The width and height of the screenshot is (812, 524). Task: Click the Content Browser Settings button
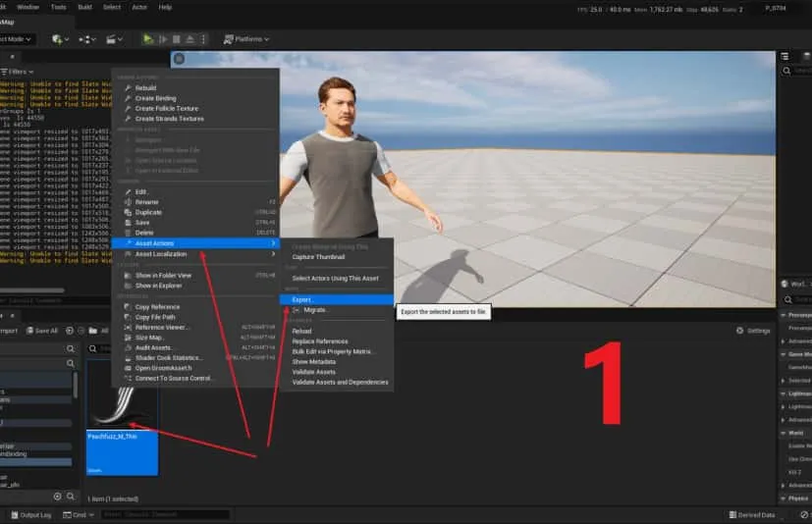753,331
